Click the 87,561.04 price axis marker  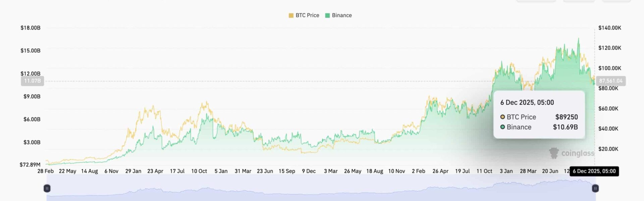tap(610, 81)
